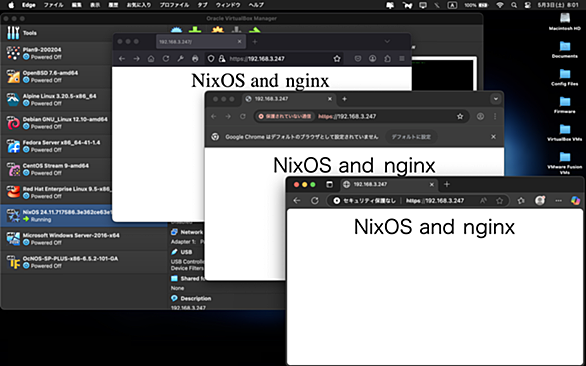This screenshot has height=366, width=586.
Task: Open Firefox home page icon
Action: (x=151, y=59)
